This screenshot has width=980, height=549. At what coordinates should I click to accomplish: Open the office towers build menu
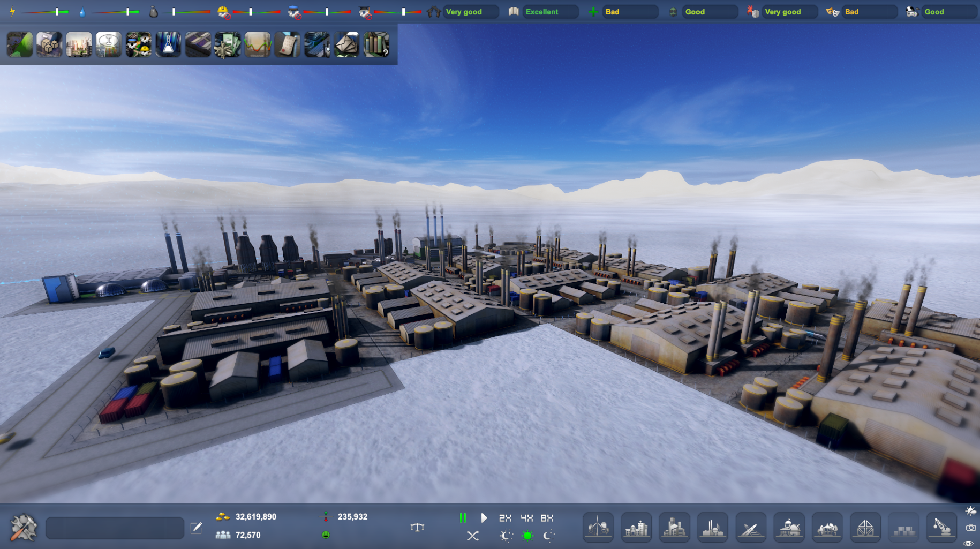[674, 527]
